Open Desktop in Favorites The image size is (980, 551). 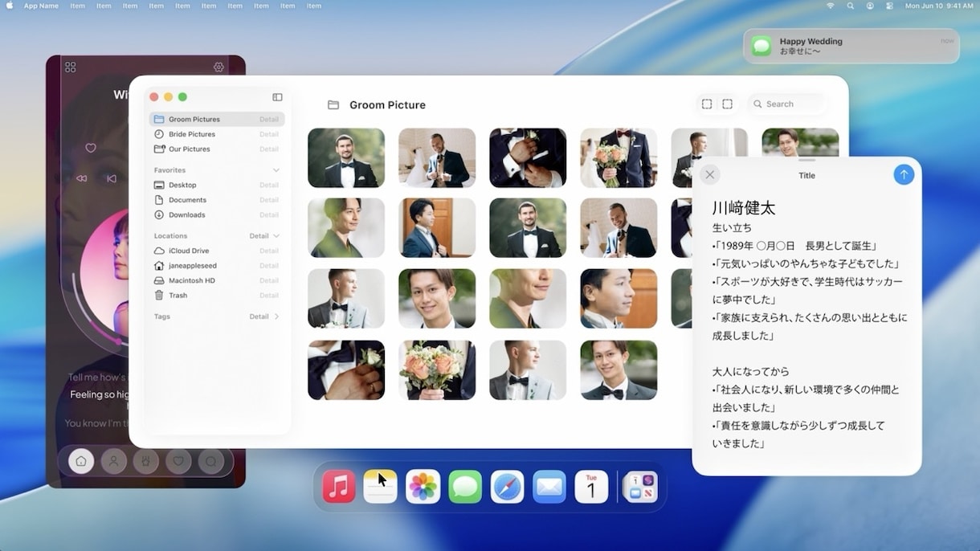(217, 185)
